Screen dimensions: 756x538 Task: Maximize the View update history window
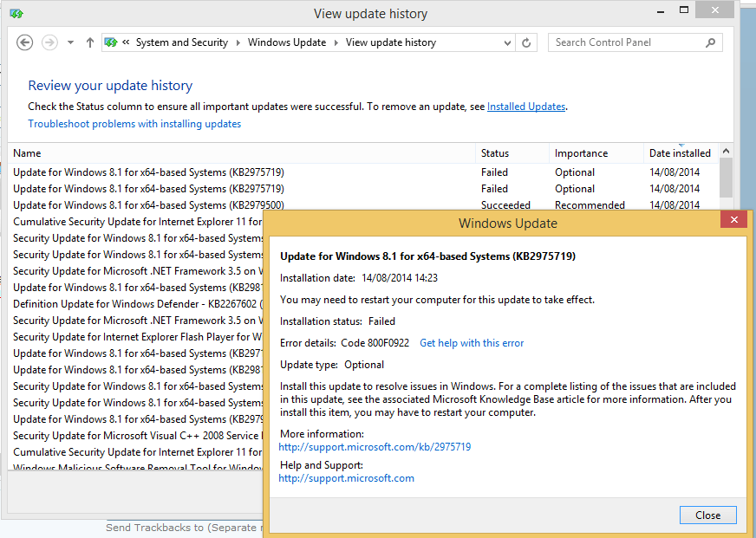point(684,10)
